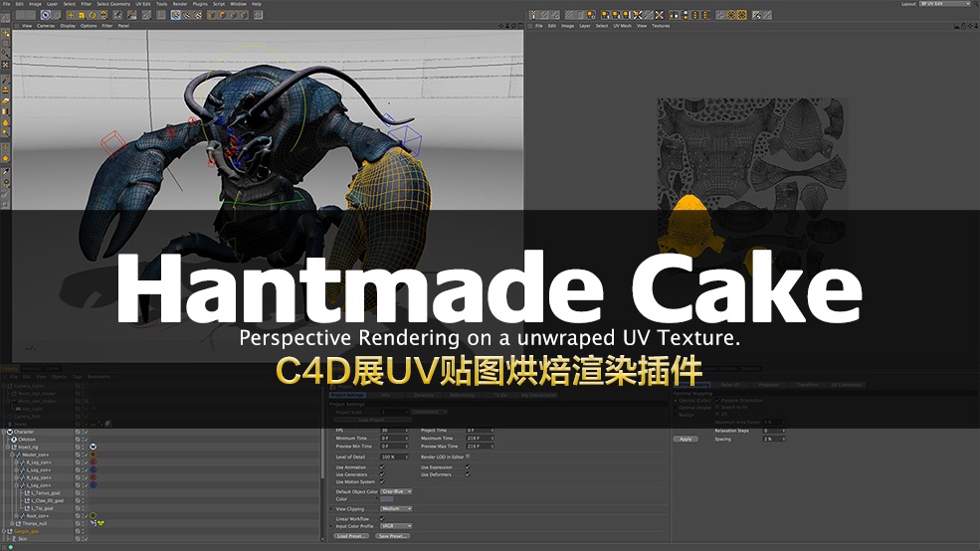
Task: Click search icon next to Layout
Action: point(976,4)
